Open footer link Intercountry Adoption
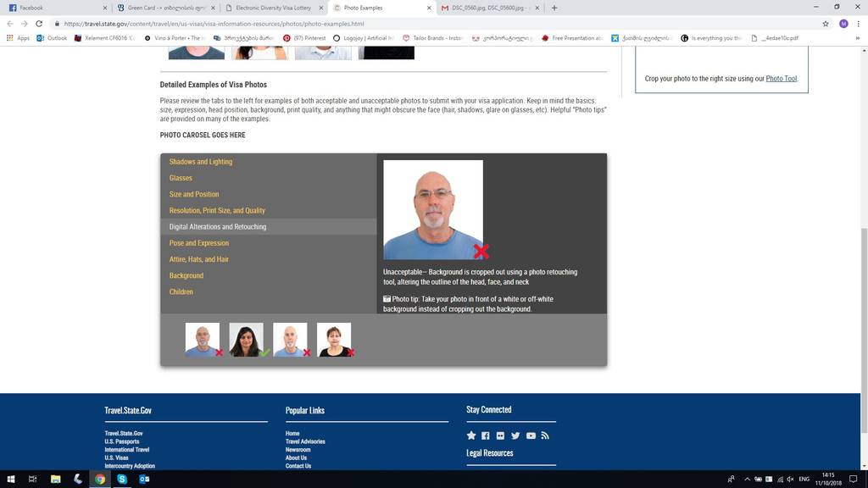 (130, 466)
